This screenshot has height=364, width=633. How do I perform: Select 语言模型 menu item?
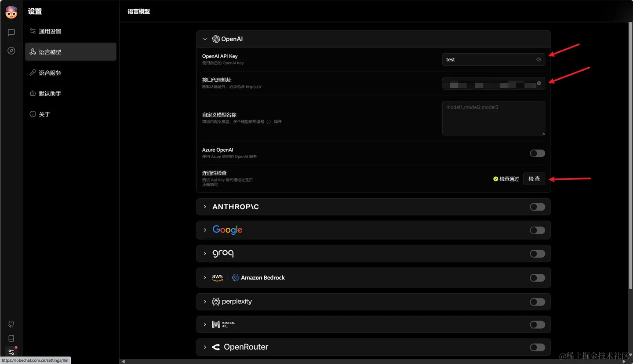[71, 52]
